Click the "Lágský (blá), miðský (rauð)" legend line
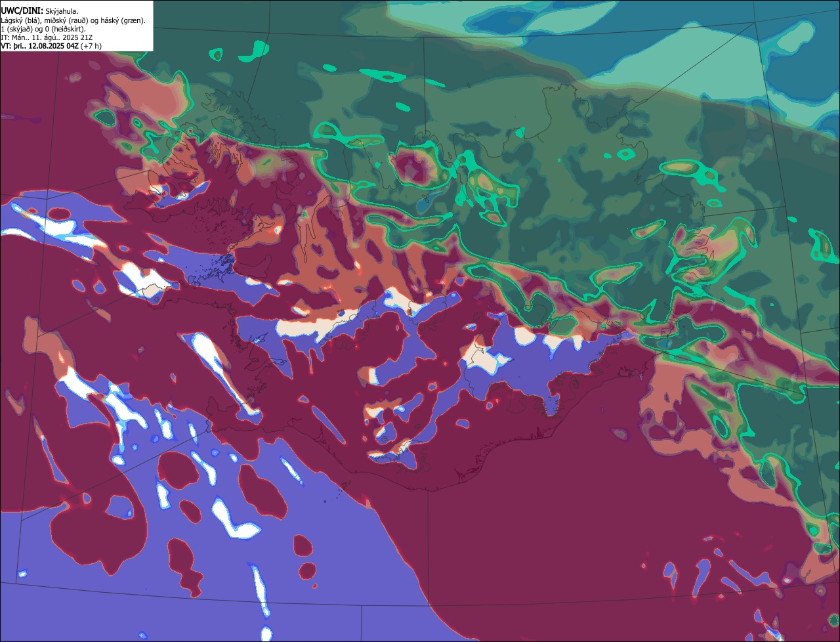This screenshot has height=642, width=840. pyautogui.click(x=73, y=20)
